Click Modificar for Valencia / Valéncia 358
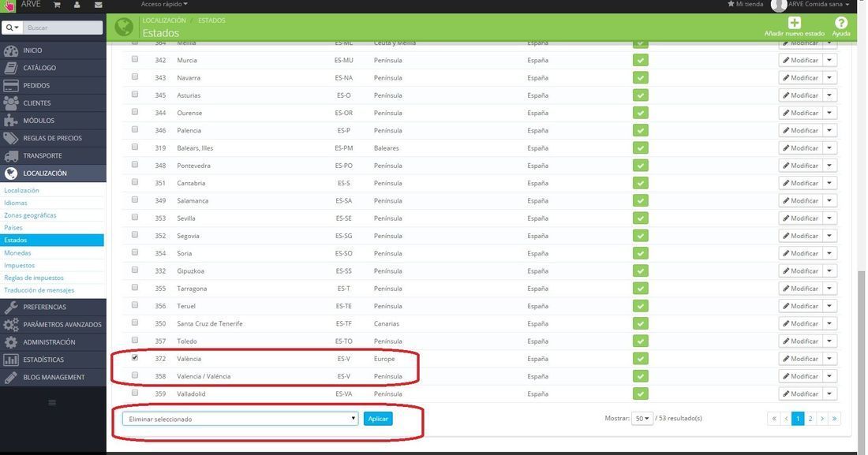 [800, 376]
